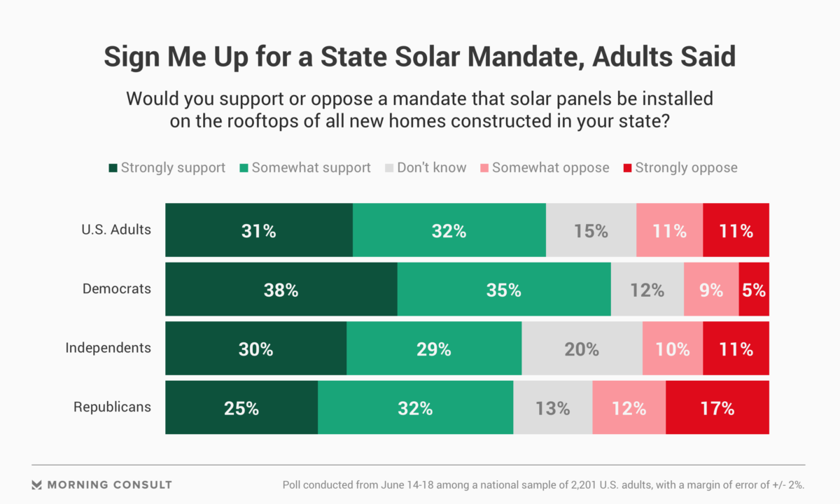Image resolution: width=840 pixels, height=504 pixels.
Task: Select the Democrats 38% strongly support bar
Action: coord(281,289)
